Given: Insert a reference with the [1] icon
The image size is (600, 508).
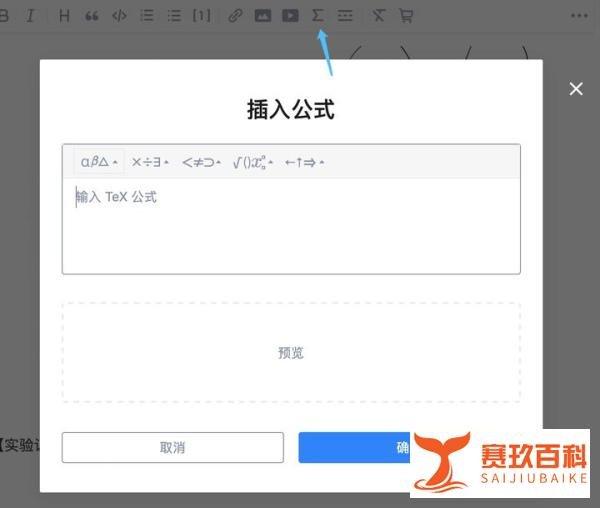Looking at the screenshot, I should click(x=202, y=16).
